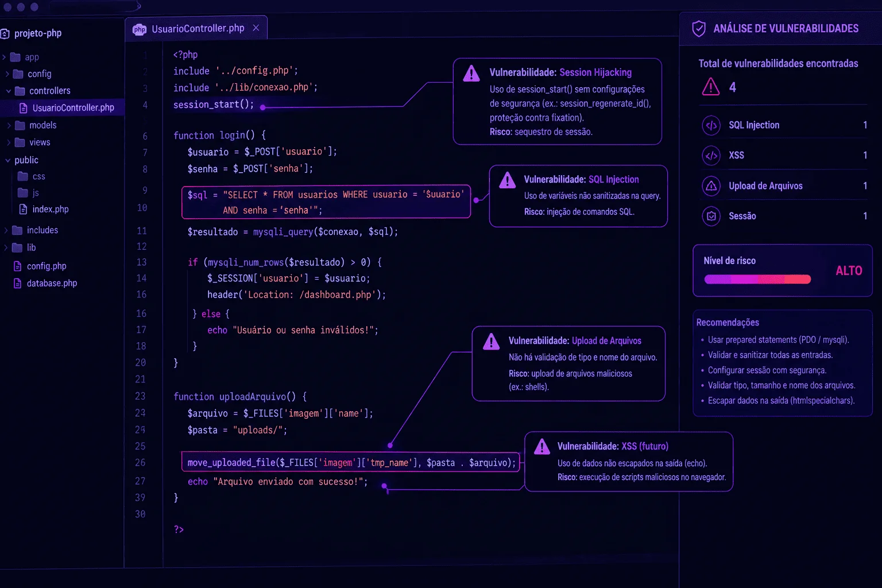The width and height of the screenshot is (882, 588).
Task: Collapse the controllers folder chevron
Action: [8, 91]
